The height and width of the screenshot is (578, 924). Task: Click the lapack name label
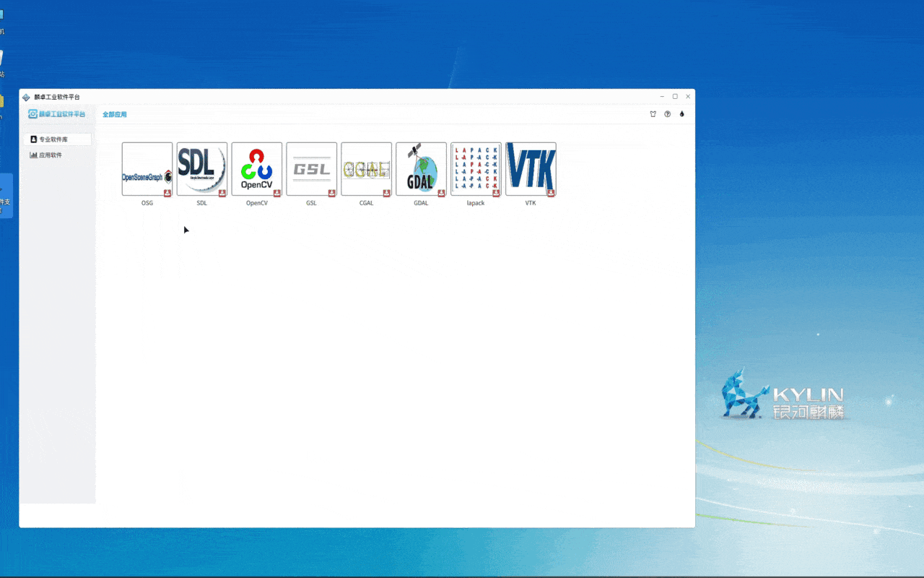[x=476, y=203]
